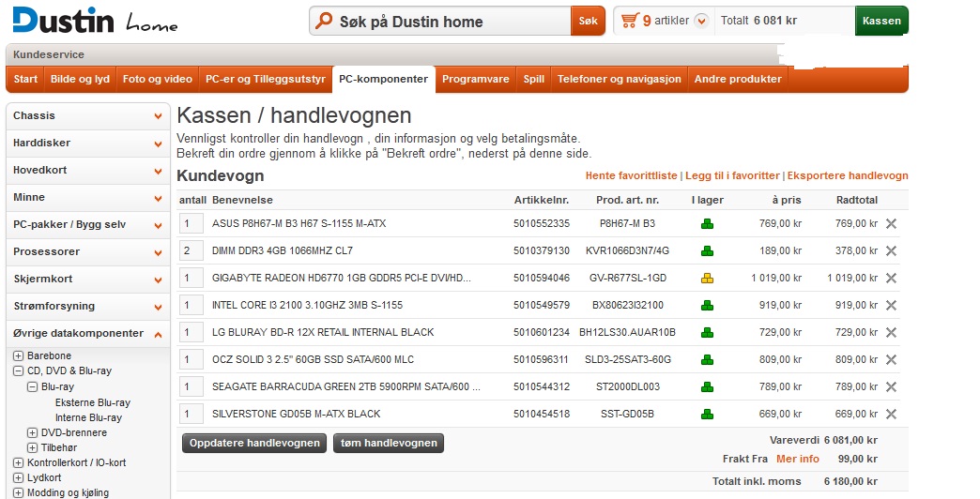Image resolution: width=980 pixels, height=499 pixels.
Task: Expand the Skjermkort category
Action: pos(158,280)
